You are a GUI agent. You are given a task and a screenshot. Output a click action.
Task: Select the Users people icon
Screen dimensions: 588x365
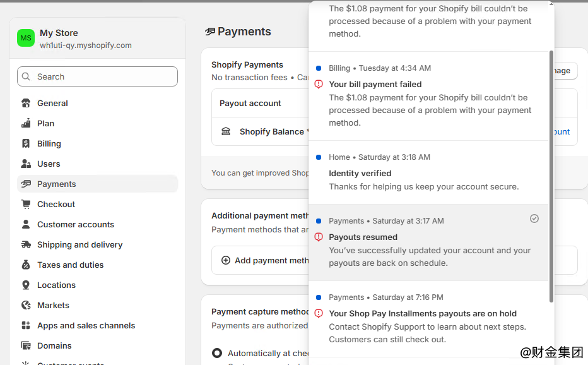click(x=26, y=164)
